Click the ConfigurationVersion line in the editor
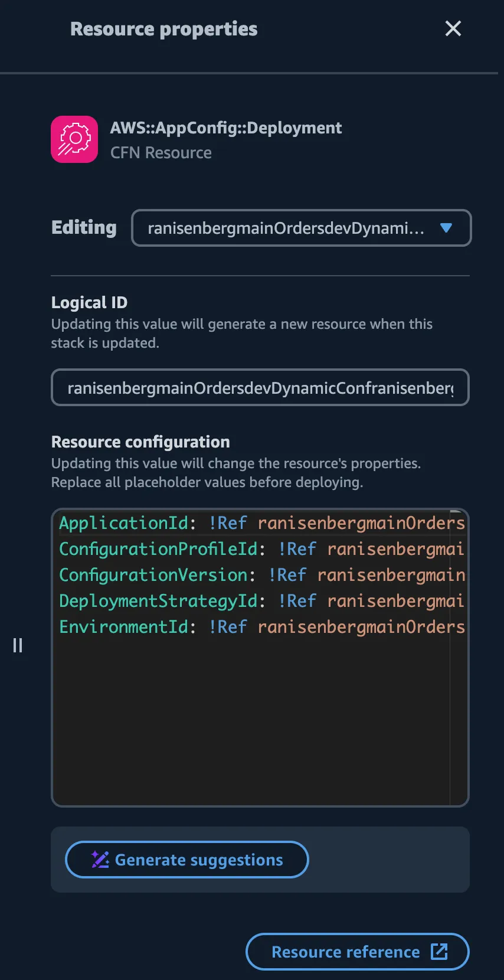 tap(153, 575)
